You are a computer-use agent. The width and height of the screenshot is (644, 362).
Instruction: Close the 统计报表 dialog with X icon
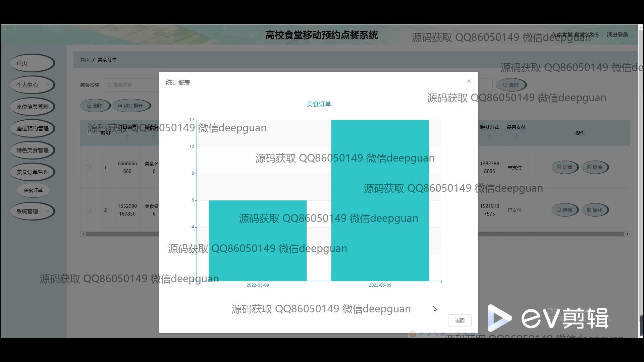coord(469,81)
